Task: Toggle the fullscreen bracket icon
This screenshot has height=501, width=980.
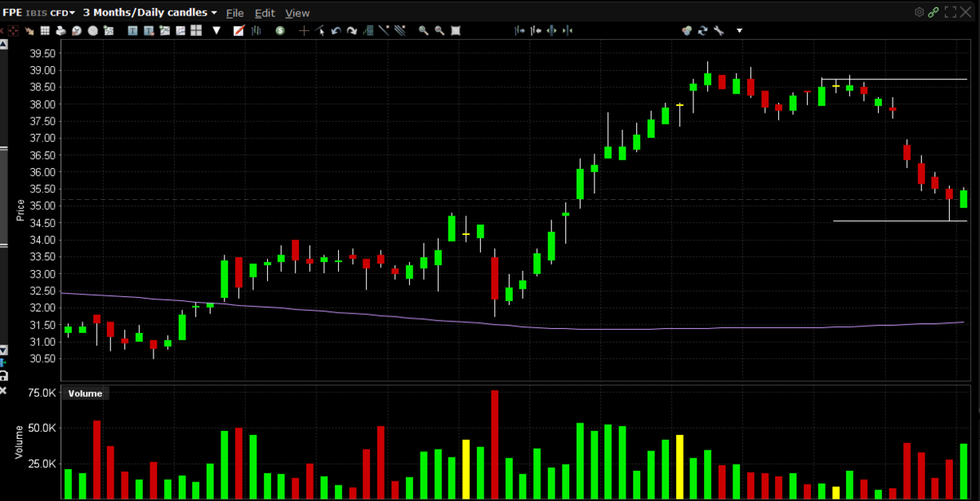Action: 950,12
